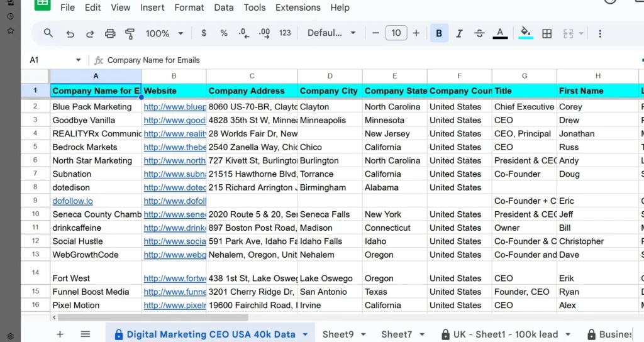Select the cell 'Seneca Falls'
Viewport: 644px width, 342px height.
pos(330,214)
